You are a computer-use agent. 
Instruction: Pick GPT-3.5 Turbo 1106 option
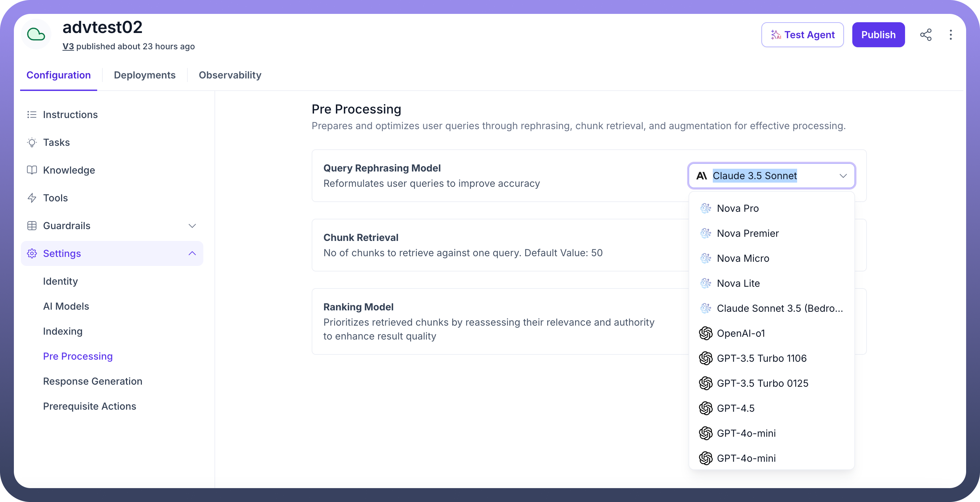click(x=771, y=358)
